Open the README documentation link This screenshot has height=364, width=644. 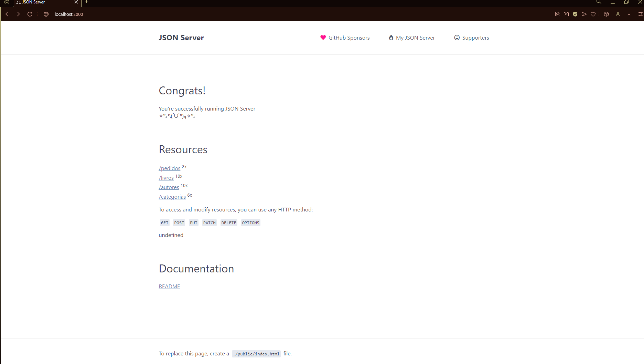click(x=169, y=287)
